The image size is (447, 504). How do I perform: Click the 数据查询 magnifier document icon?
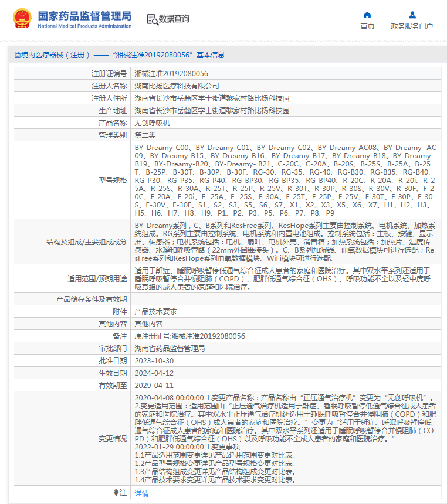point(152,19)
